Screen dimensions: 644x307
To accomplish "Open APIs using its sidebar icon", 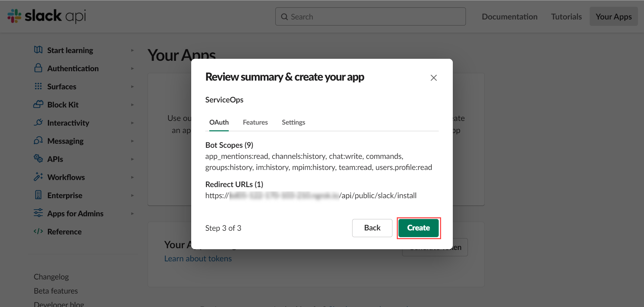I will [x=38, y=159].
